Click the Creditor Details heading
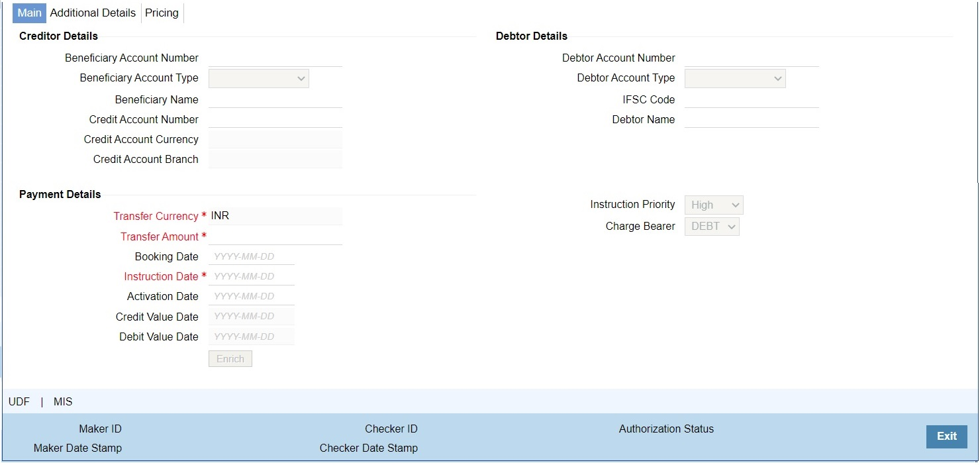The height and width of the screenshot is (465, 980). [x=58, y=36]
